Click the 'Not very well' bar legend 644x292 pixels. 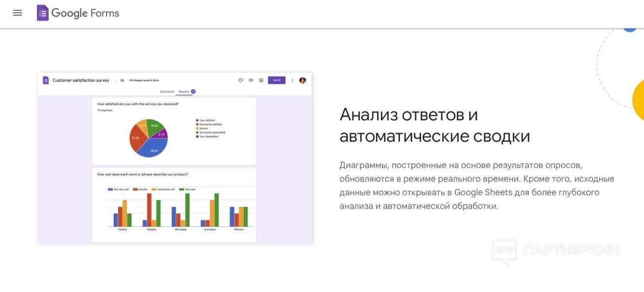click(x=118, y=189)
